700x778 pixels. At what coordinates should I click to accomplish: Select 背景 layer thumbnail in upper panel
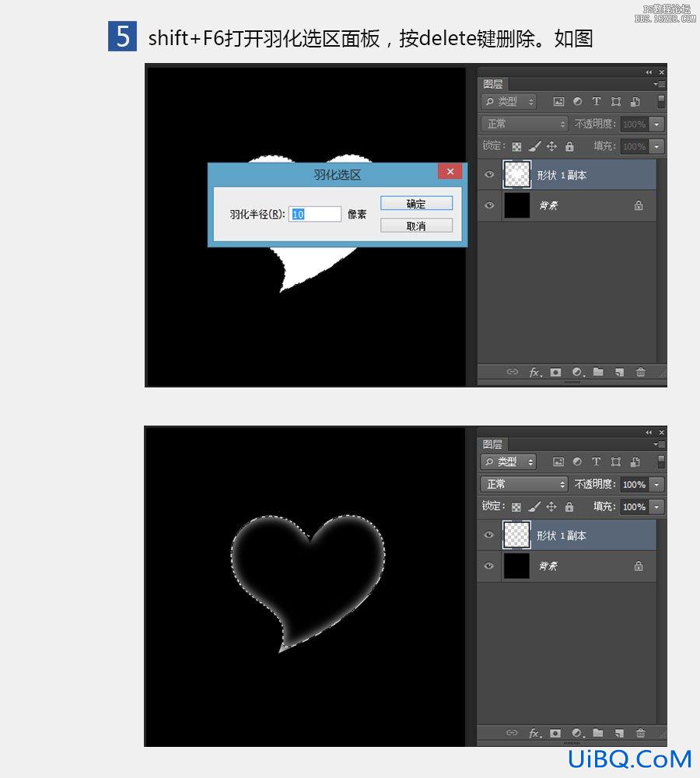click(x=517, y=205)
